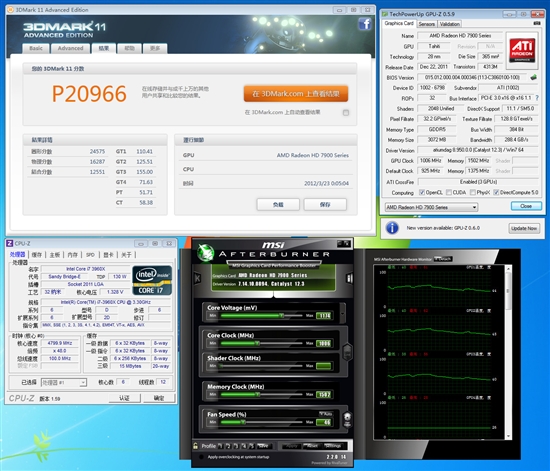Click the Intel Core i7 logo in CPU-Z
Screen dimensions: 550x471
tap(152, 280)
